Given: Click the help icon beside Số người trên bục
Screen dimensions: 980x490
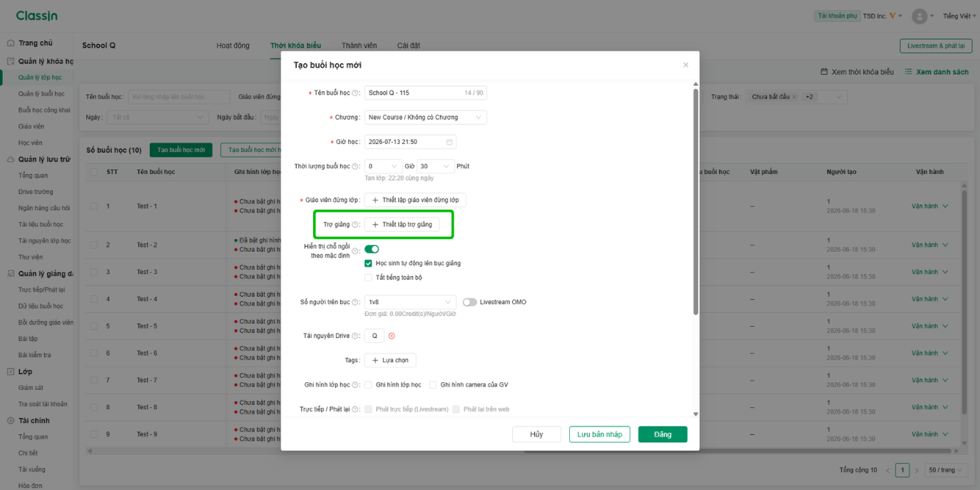Looking at the screenshot, I should (x=355, y=302).
